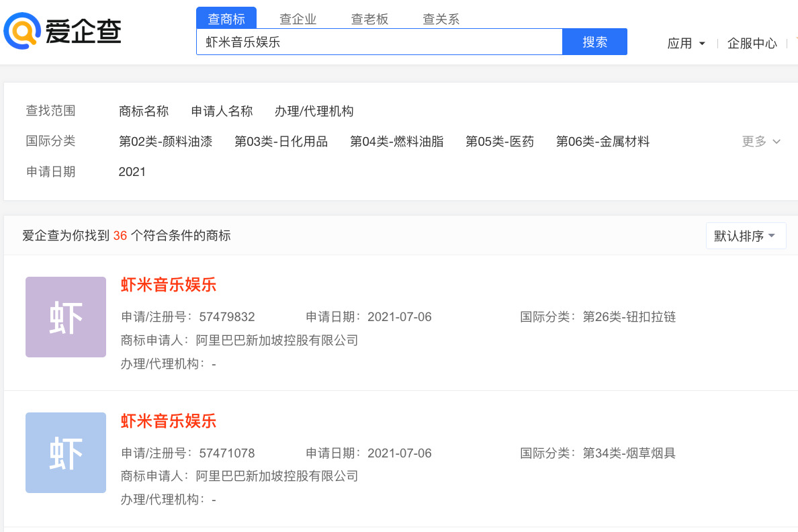
Task: Click the 第34类-烟草烟具 classification text
Action: 629,453
